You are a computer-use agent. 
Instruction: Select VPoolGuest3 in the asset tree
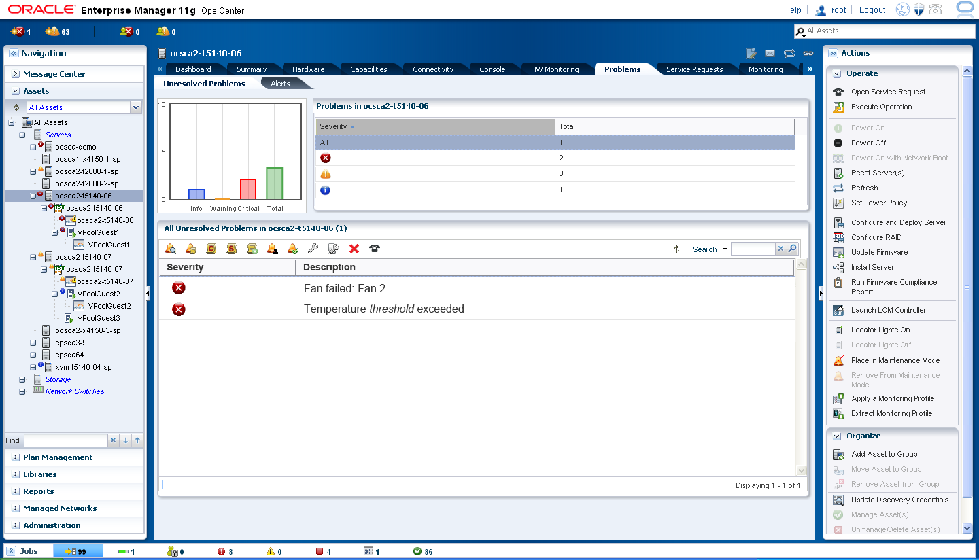[x=99, y=318]
